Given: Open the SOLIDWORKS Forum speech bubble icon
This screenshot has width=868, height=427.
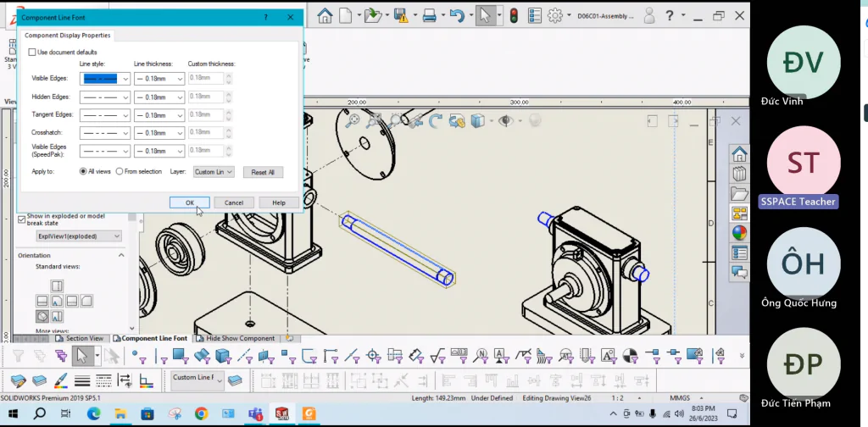Looking at the screenshot, I should pyautogui.click(x=739, y=272).
